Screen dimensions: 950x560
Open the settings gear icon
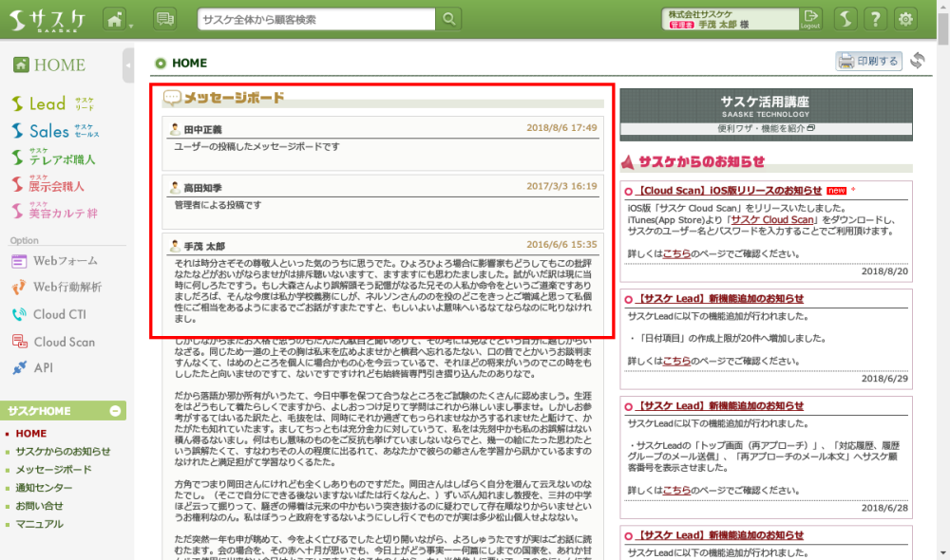coord(906,19)
